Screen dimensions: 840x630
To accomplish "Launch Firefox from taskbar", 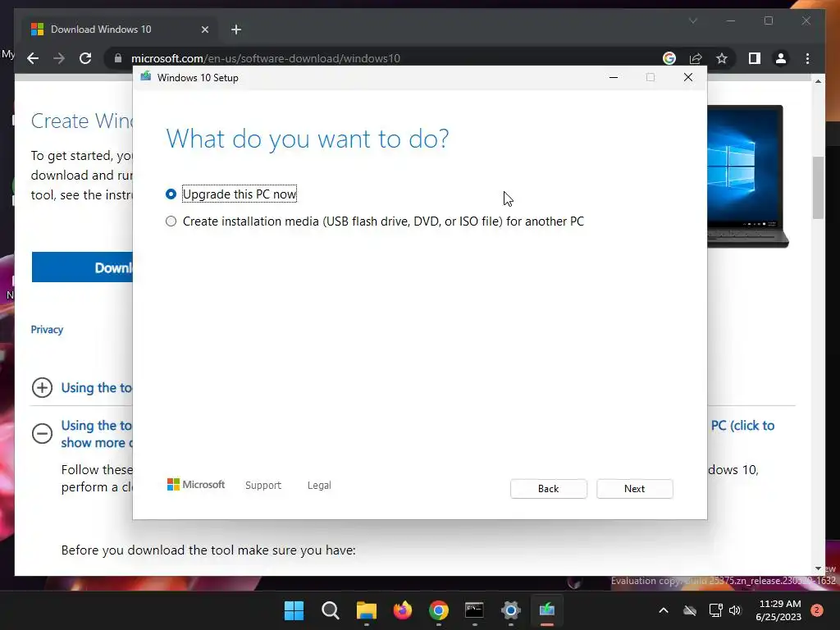I will point(403,610).
